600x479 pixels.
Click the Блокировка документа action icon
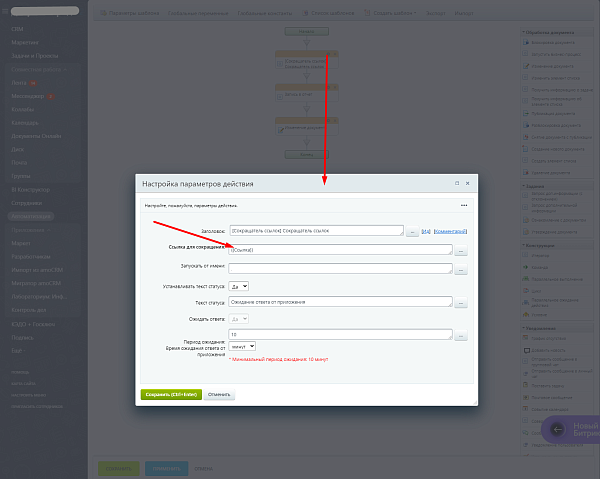[x=526, y=42]
